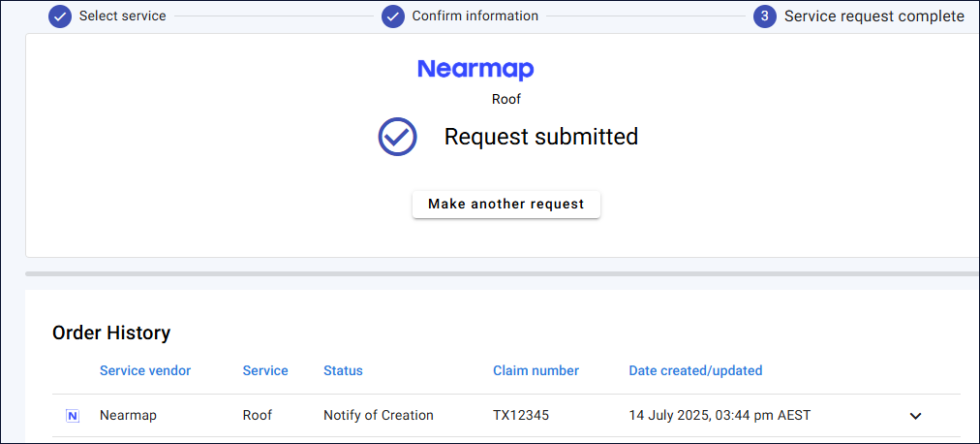Click the horizontal scrollbar below the request panel
980x444 pixels.
point(502,274)
